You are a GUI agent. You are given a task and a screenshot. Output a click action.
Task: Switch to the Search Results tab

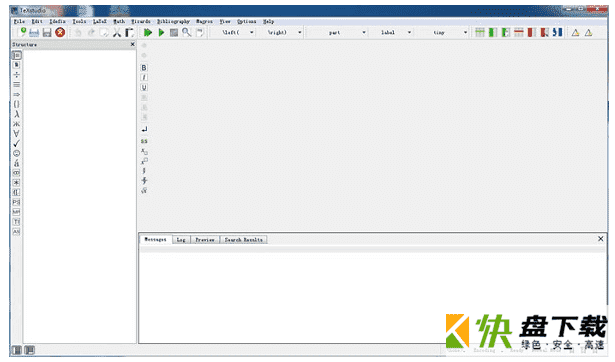point(244,240)
